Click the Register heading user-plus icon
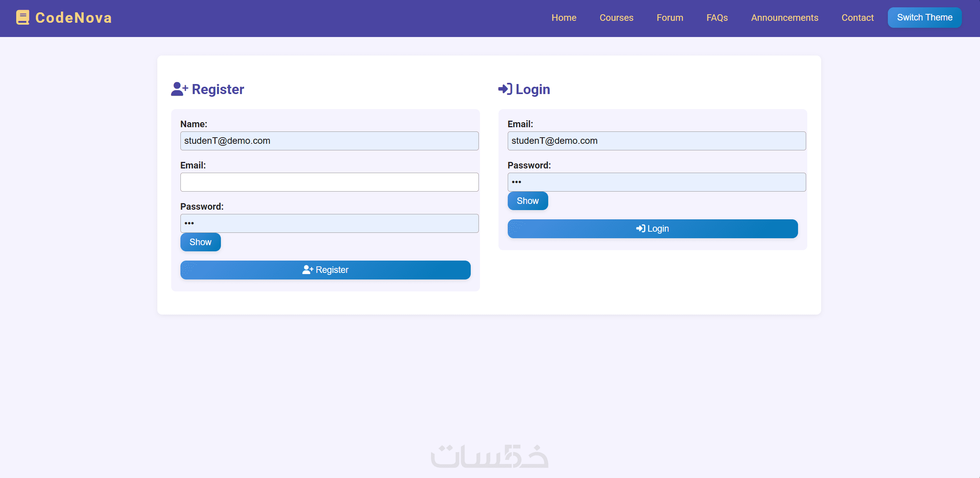980x478 pixels. [x=179, y=89]
